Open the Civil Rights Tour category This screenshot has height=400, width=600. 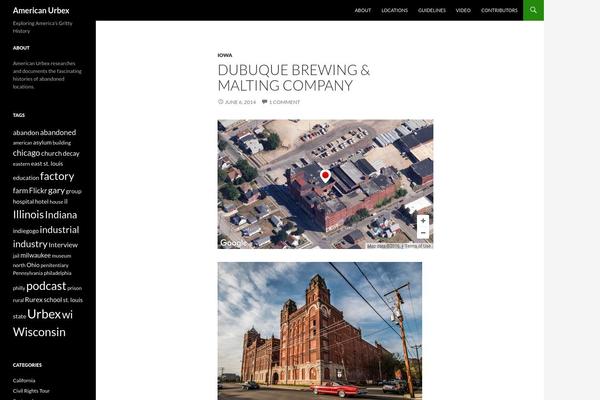31,391
